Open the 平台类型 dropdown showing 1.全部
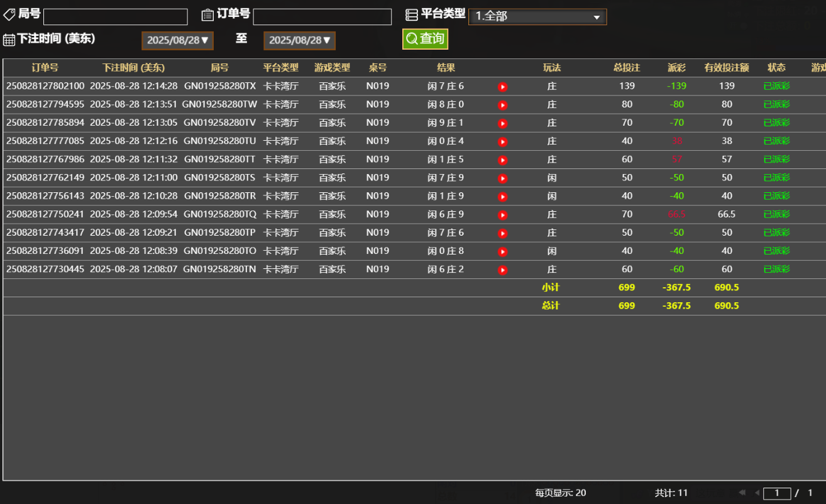Image resolution: width=826 pixels, height=504 pixels. click(x=537, y=16)
